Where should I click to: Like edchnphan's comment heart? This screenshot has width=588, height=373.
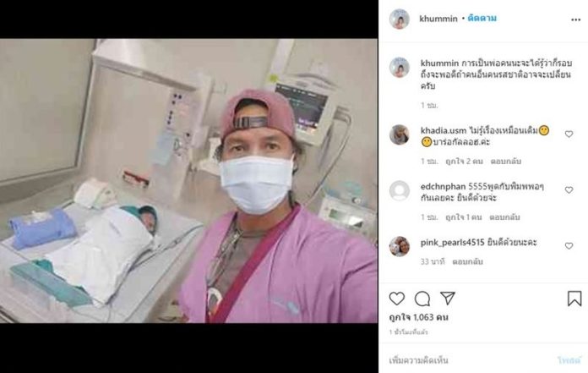[x=569, y=189]
